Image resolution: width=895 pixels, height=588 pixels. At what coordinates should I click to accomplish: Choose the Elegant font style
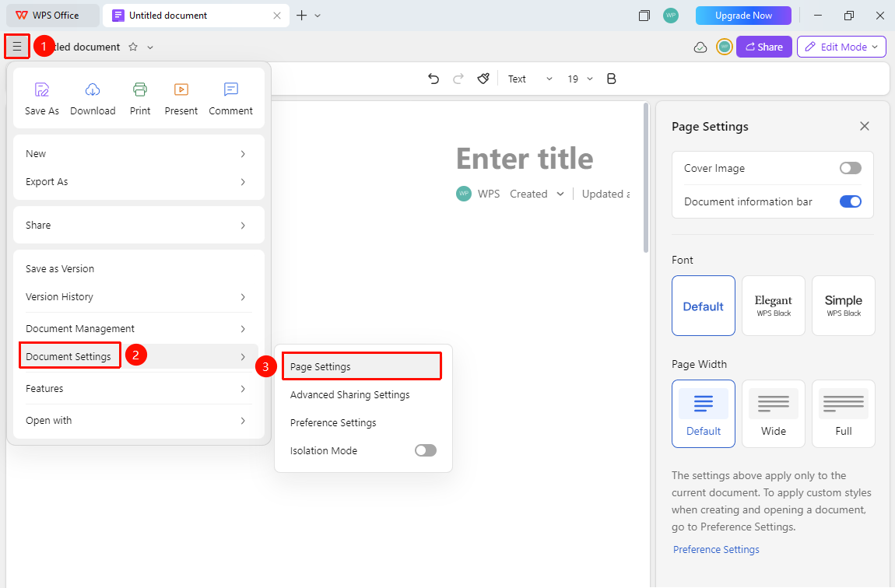[774, 306]
